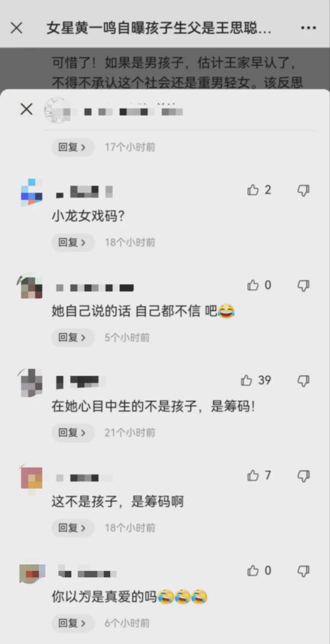Viewport: 330px width, 644px height.
Task: Thumbs down 她自己说的话 comment
Action: 303,285
